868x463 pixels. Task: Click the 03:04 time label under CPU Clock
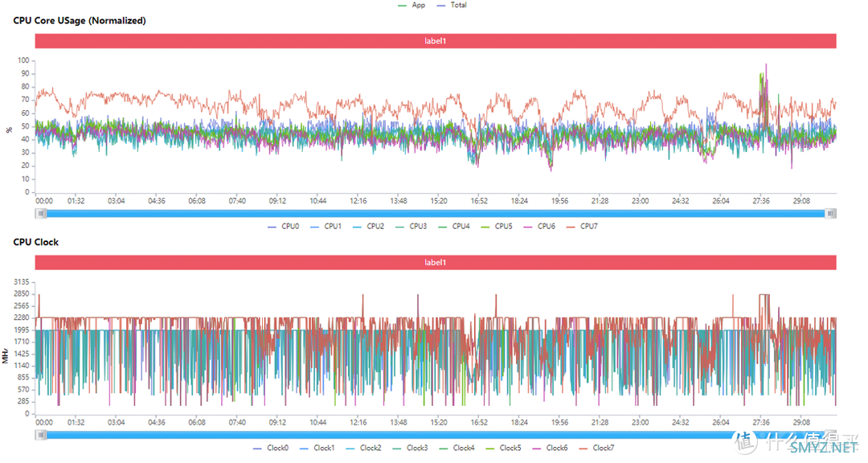coord(117,423)
